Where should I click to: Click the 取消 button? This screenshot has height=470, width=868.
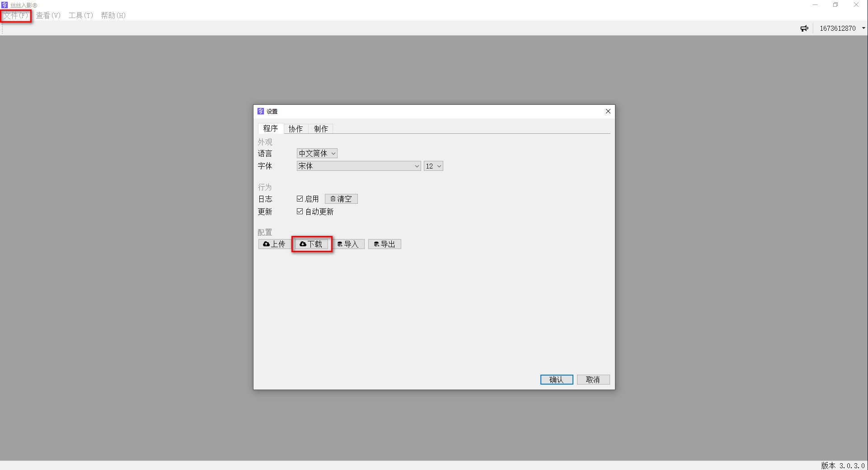(593, 380)
